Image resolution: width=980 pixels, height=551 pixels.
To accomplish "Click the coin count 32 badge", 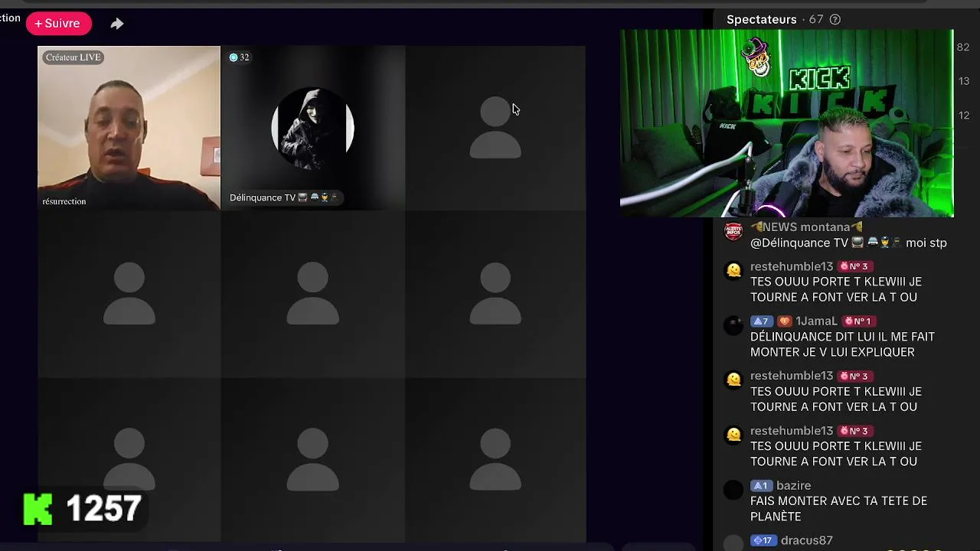I will click(240, 57).
